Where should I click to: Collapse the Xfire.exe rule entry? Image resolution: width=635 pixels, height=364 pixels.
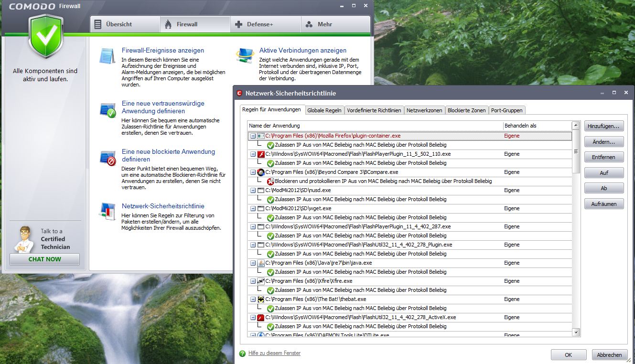tap(253, 281)
